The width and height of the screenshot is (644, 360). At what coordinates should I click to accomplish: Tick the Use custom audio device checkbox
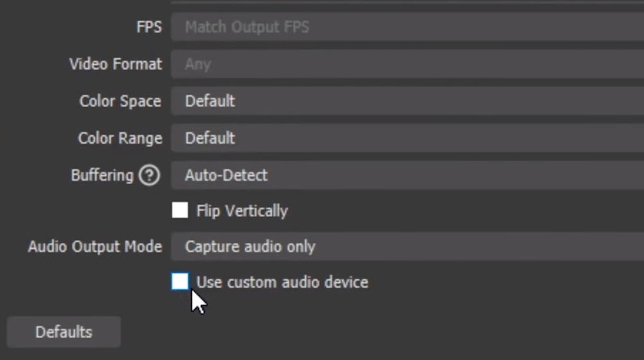[180, 282]
